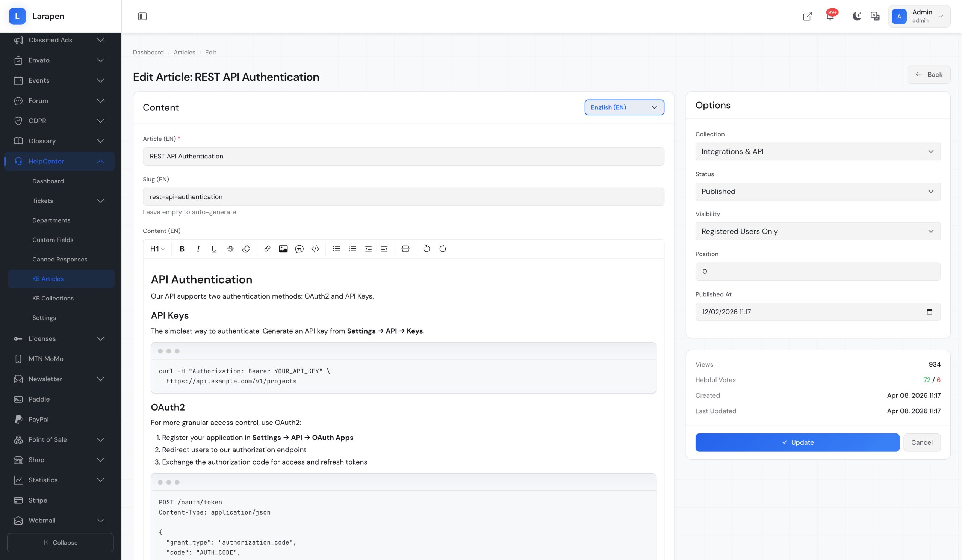962x560 pixels.
Task: Insert a code block via toolbar
Action: (x=315, y=249)
